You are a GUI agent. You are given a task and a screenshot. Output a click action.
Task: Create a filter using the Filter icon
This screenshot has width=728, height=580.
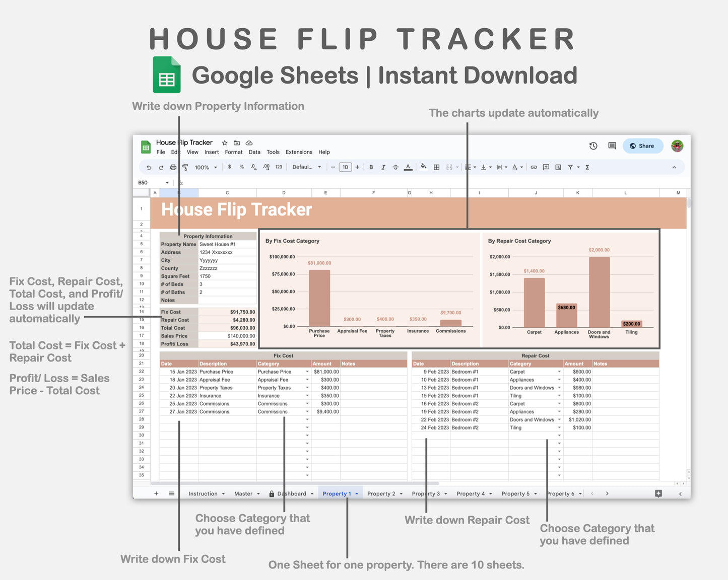tap(571, 167)
